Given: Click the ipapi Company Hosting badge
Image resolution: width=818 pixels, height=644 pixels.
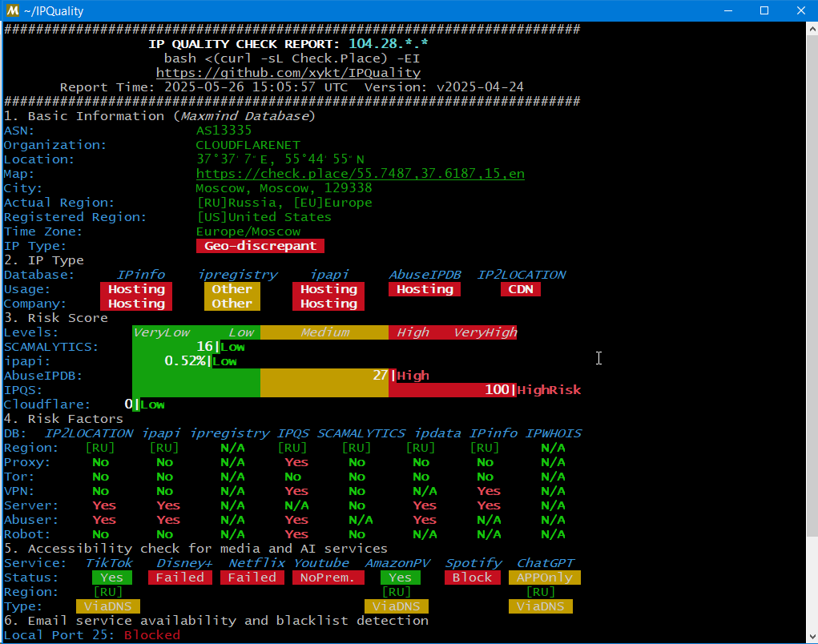Looking at the screenshot, I should [x=328, y=304].
